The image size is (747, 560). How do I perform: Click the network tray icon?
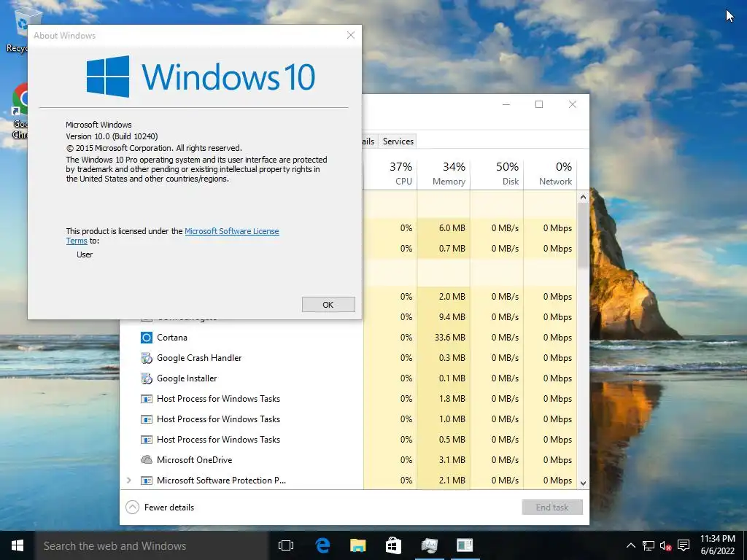tap(649, 545)
